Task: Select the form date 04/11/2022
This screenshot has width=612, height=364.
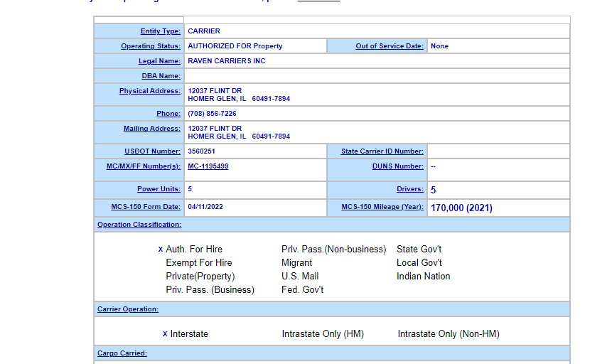Action: tap(205, 207)
